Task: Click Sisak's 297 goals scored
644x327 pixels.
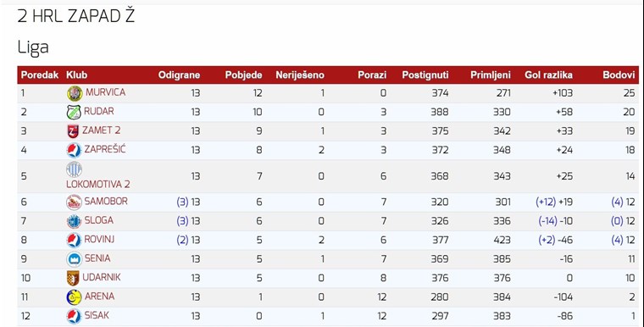Action: click(x=440, y=316)
